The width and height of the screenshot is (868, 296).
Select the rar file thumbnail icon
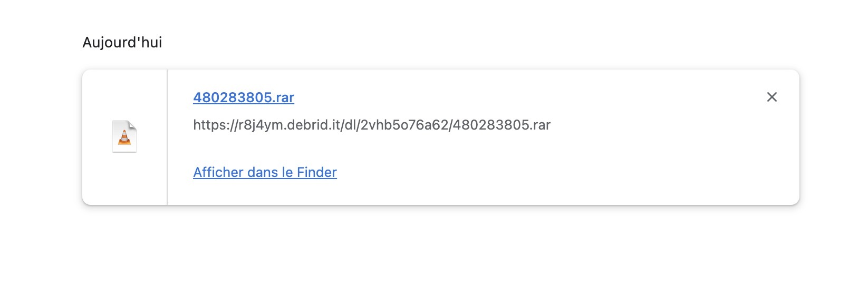click(124, 136)
